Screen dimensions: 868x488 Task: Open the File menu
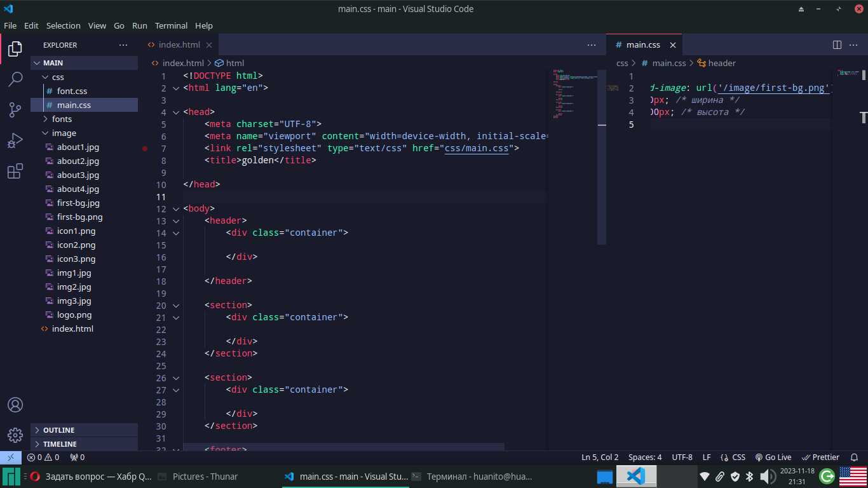10,25
